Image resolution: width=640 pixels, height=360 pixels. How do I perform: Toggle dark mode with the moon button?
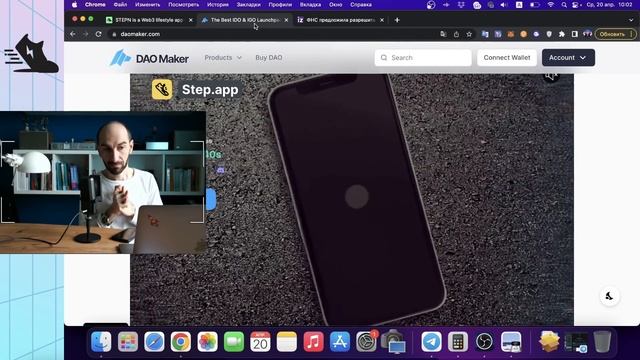pyautogui.click(x=609, y=296)
